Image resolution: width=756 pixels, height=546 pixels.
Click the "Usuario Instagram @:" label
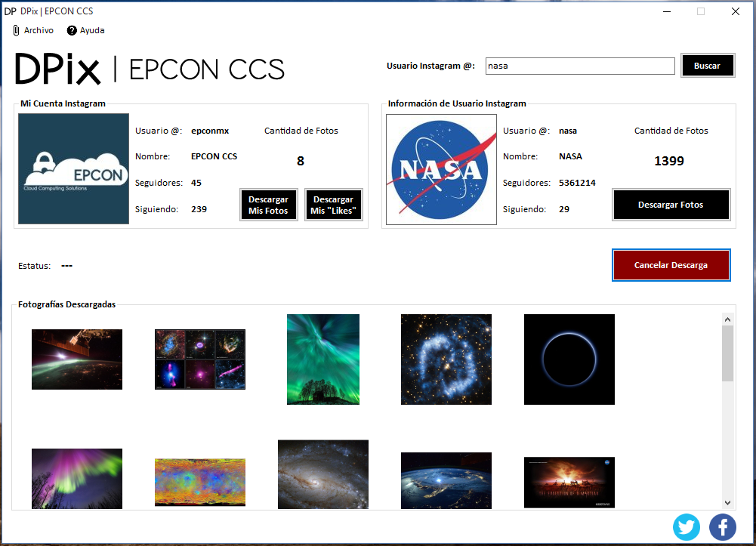[x=430, y=66]
